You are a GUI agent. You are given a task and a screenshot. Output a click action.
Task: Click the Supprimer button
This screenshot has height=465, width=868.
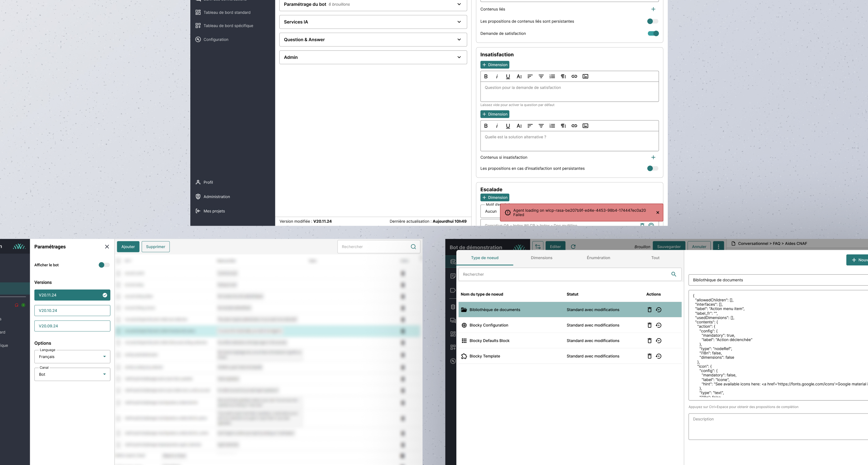pos(156,247)
